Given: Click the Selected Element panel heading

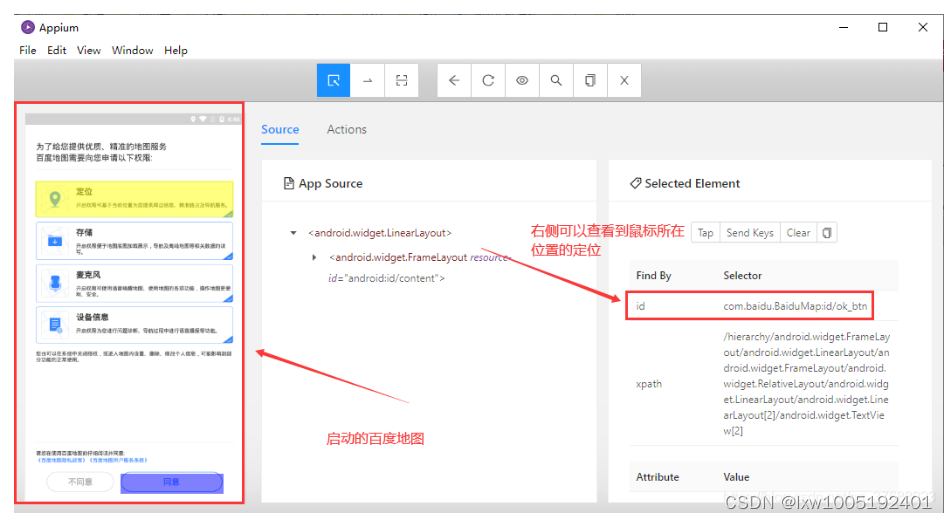Looking at the screenshot, I should coord(685,183).
